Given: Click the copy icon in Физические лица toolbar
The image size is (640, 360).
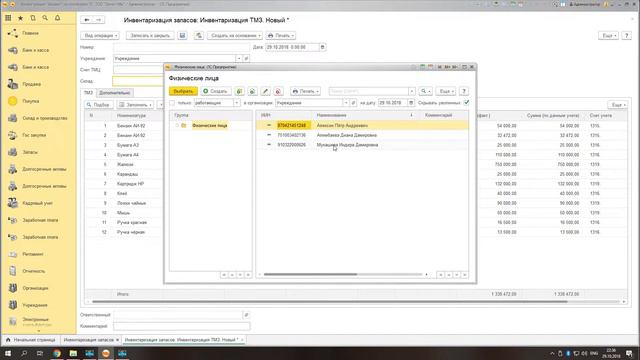Looking at the screenshot, I should (x=252, y=91).
